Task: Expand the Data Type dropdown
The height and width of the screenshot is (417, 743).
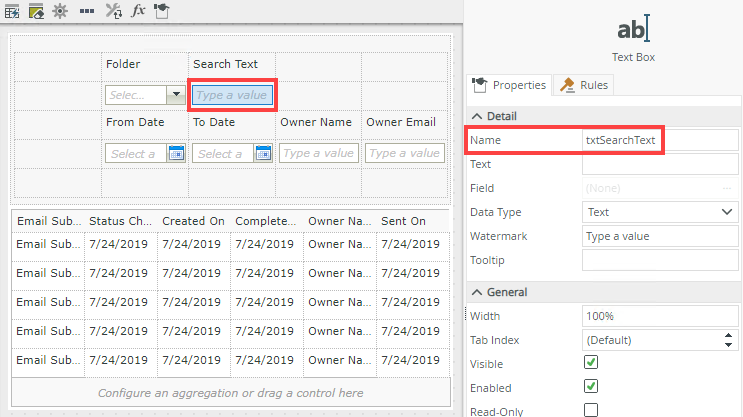Action: (x=727, y=212)
